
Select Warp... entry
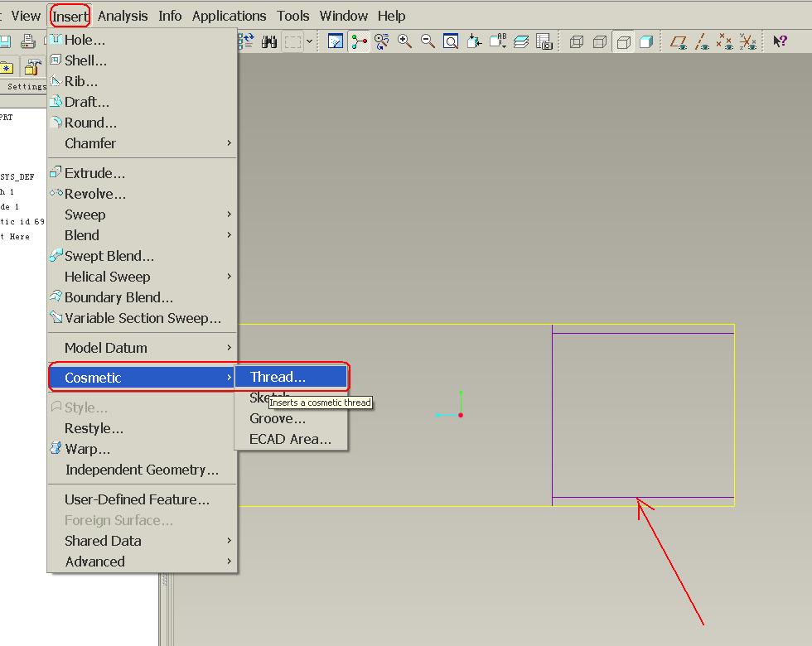point(142,449)
